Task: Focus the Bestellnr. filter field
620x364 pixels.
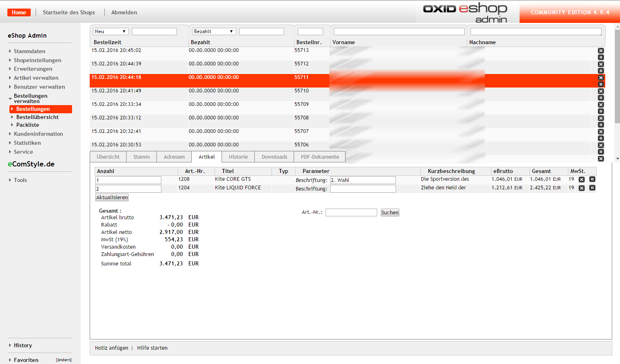Action: point(310,31)
